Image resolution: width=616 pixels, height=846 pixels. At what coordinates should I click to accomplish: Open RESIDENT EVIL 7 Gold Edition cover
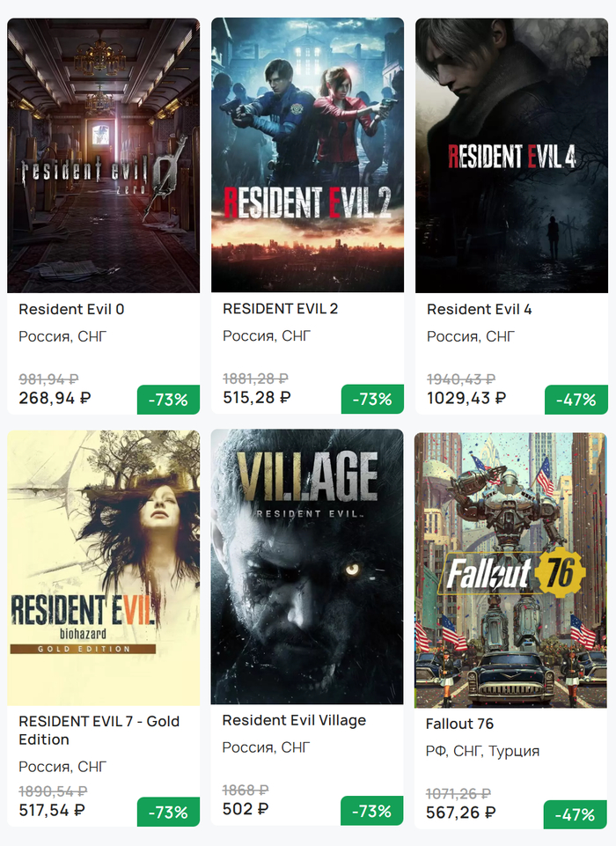tap(103, 568)
